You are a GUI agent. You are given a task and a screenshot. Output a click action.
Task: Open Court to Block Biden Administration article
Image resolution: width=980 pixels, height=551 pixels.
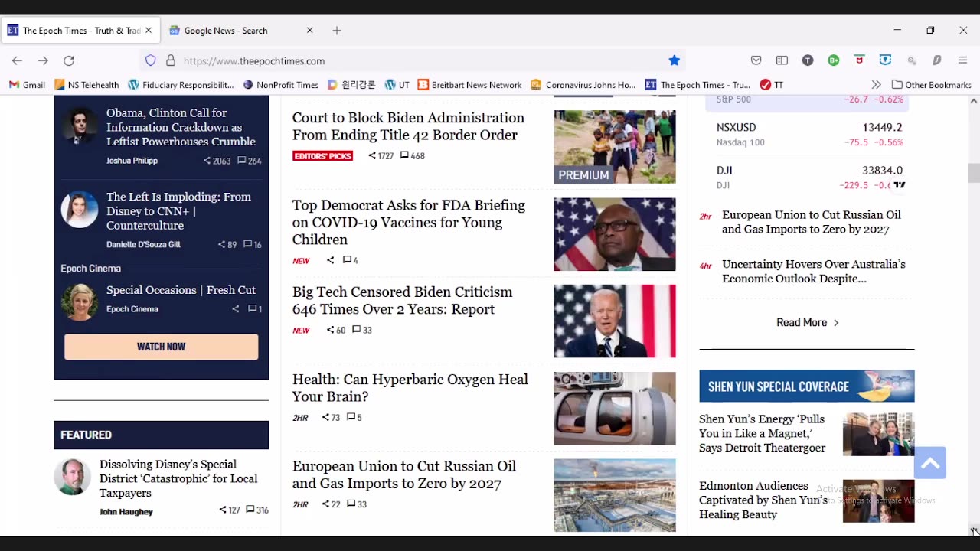pyautogui.click(x=408, y=126)
